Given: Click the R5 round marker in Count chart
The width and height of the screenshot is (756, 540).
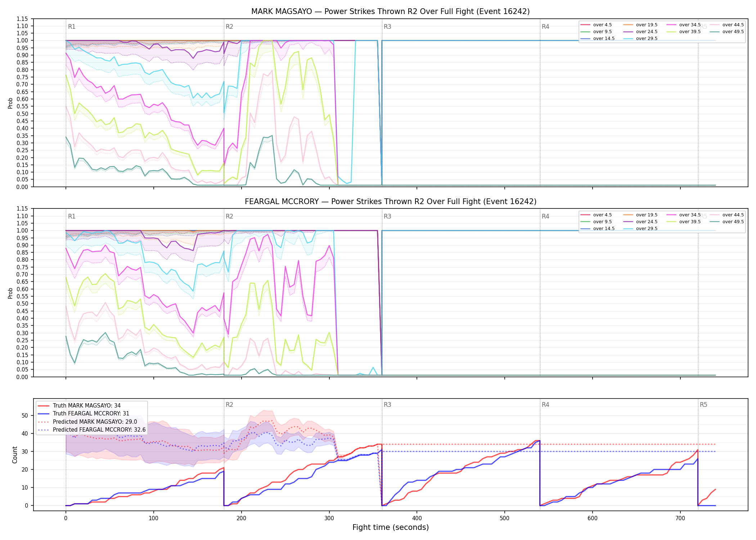Looking at the screenshot, I should (703, 405).
